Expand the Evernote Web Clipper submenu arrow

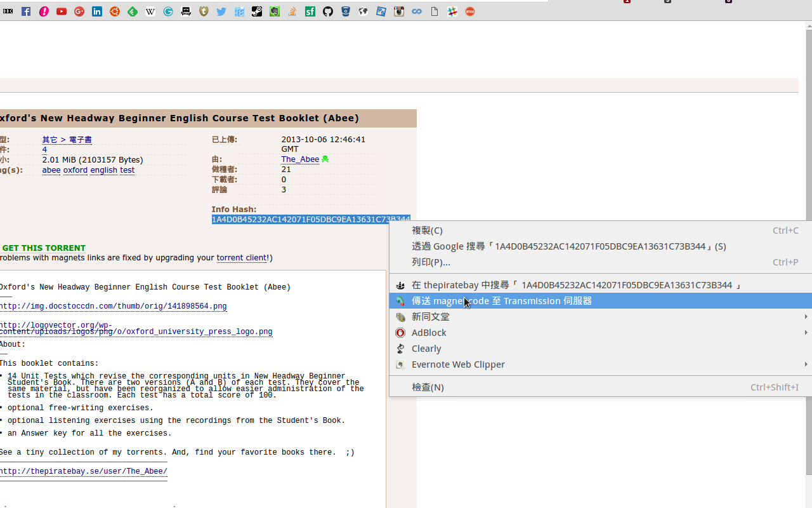(x=806, y=364)
